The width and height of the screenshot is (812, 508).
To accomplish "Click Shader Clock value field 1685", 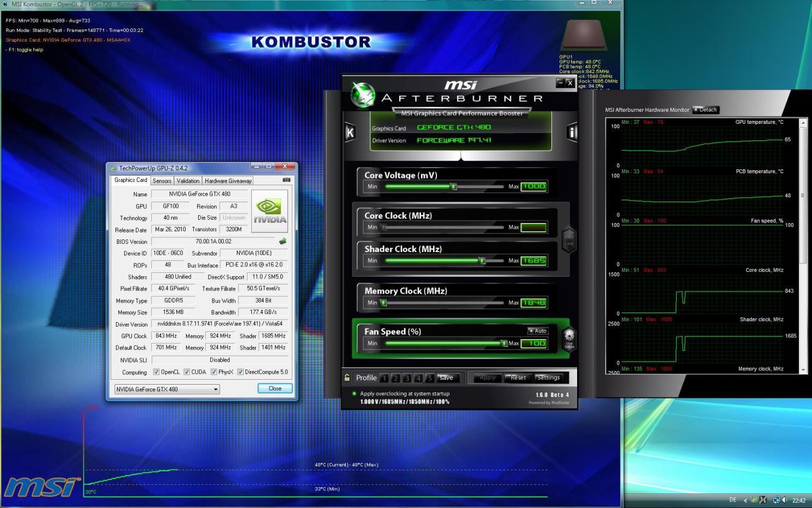I will click(x=533, y=260).
